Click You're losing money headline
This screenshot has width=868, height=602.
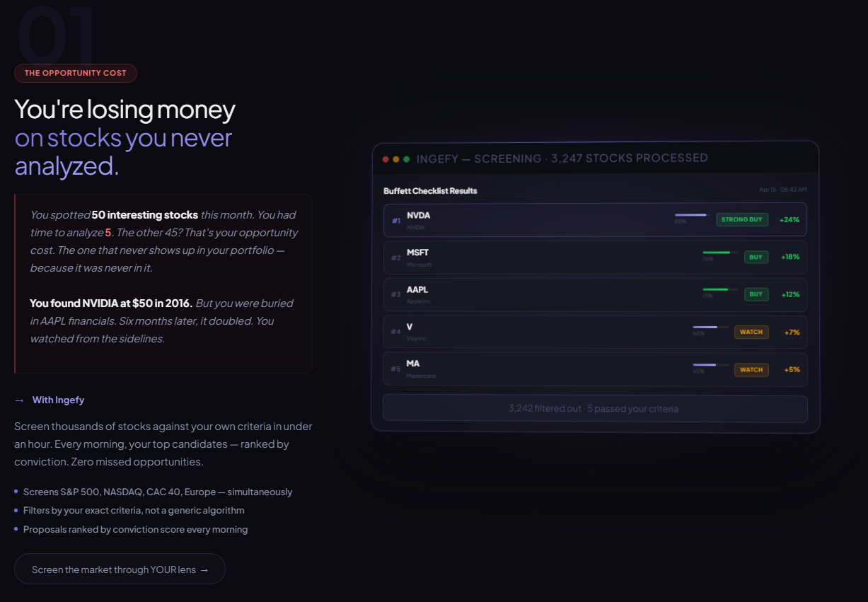(x=125, y=110)
